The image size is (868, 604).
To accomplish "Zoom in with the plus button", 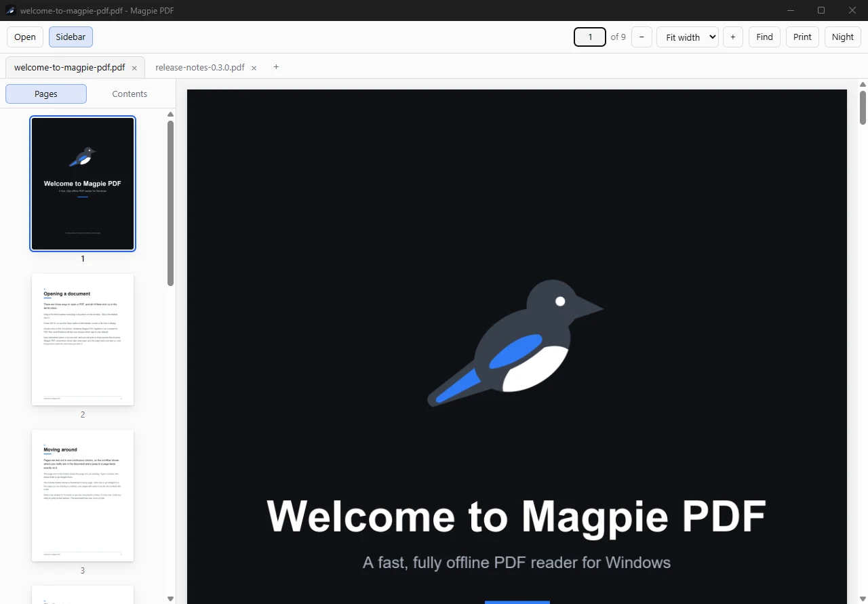I will pyautogui.click(x=733, y=37).
